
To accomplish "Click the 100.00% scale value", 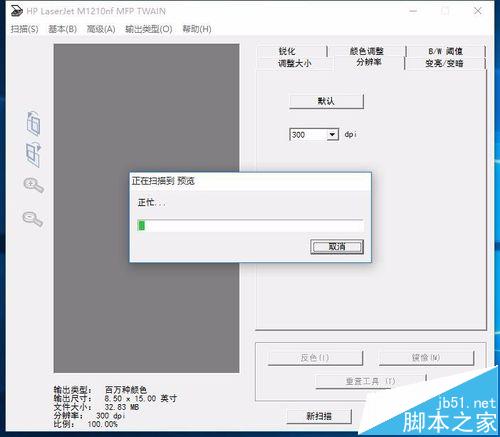I will 103,424.
